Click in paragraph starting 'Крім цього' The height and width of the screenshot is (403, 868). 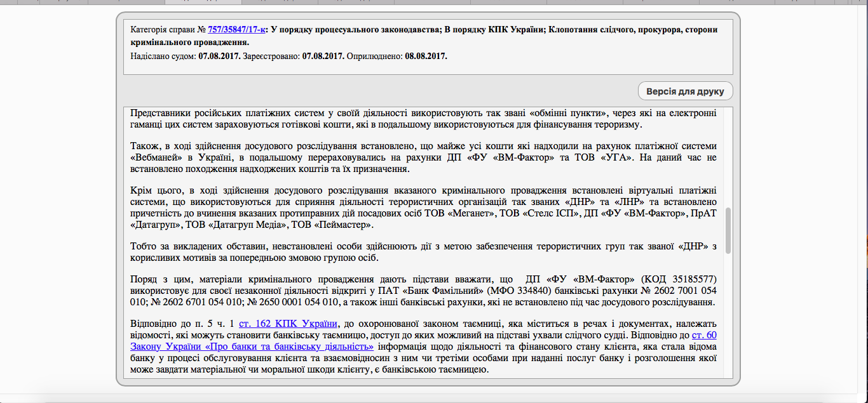click(x=381, y=202)
